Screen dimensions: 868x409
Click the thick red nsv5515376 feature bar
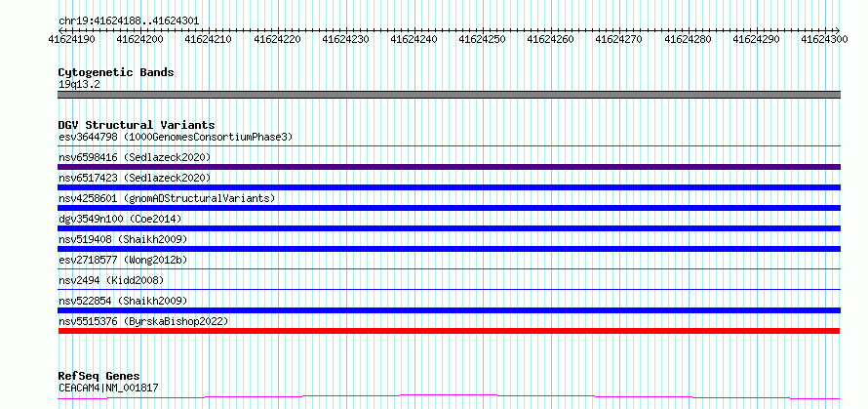[449, 331]
